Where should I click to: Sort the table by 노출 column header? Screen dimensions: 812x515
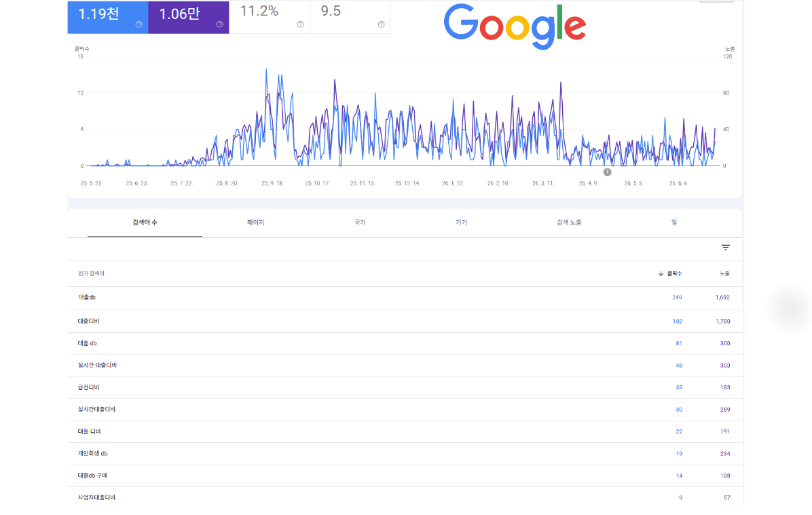coord(724,274)
